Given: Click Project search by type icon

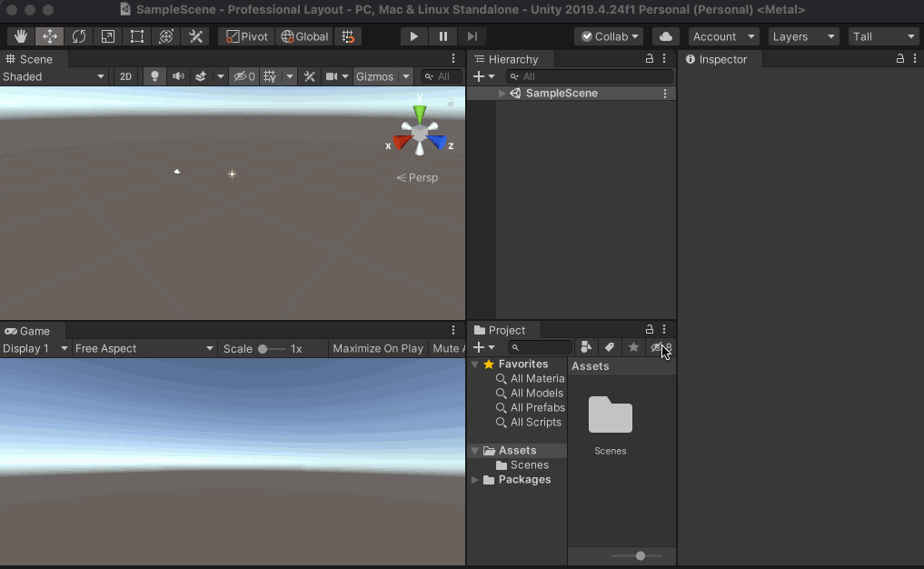Looking at the screenshot, I should click(x=586, y=347).
